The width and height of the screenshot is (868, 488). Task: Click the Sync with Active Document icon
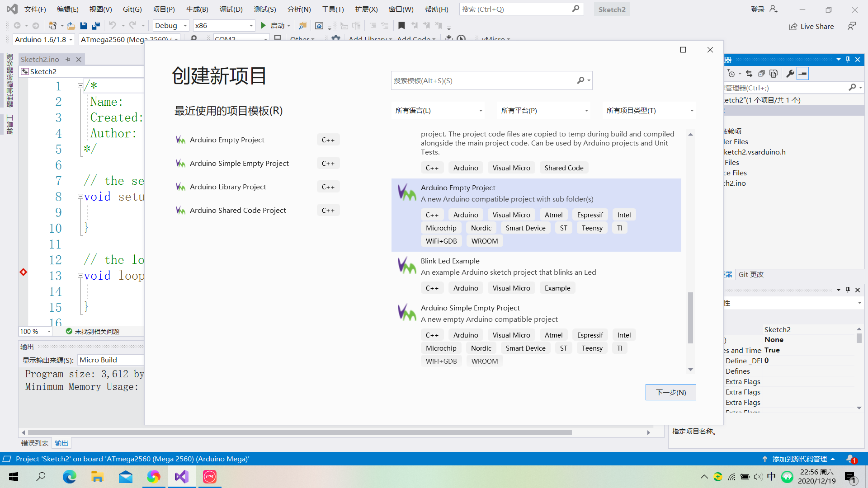(x=749, y=74)
